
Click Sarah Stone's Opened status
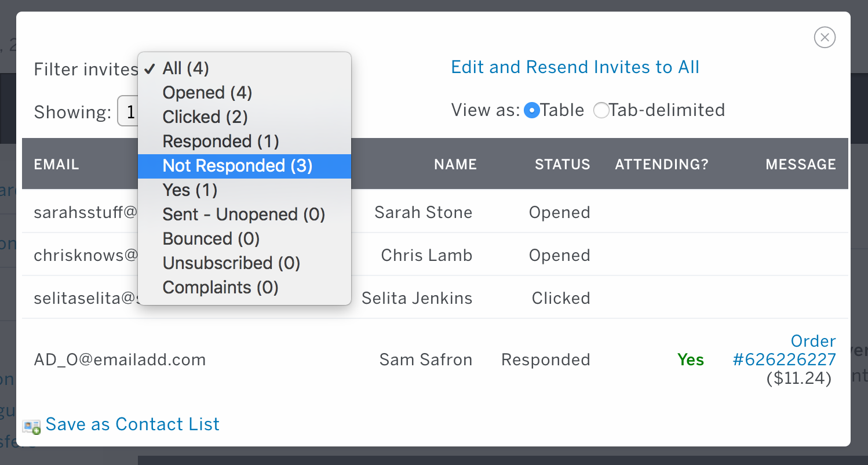tap(560, 213)
